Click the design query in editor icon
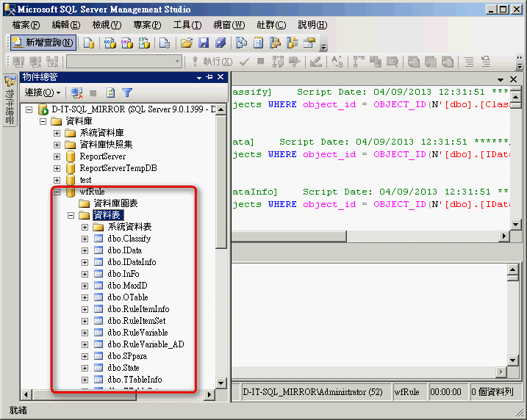The height and width of the screenshot is (420, 527). point(315,62)
